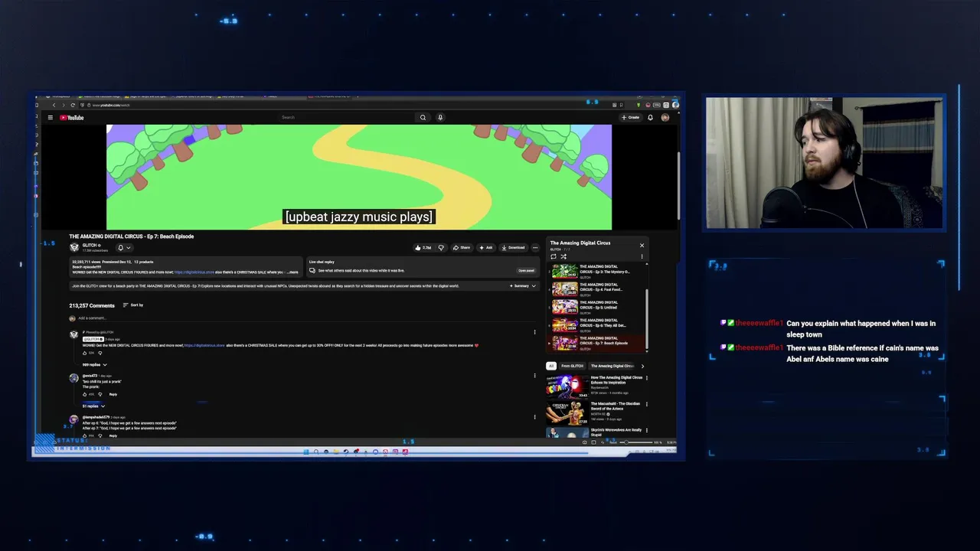Open options for the Macuahuitl video

pos(647,404)
